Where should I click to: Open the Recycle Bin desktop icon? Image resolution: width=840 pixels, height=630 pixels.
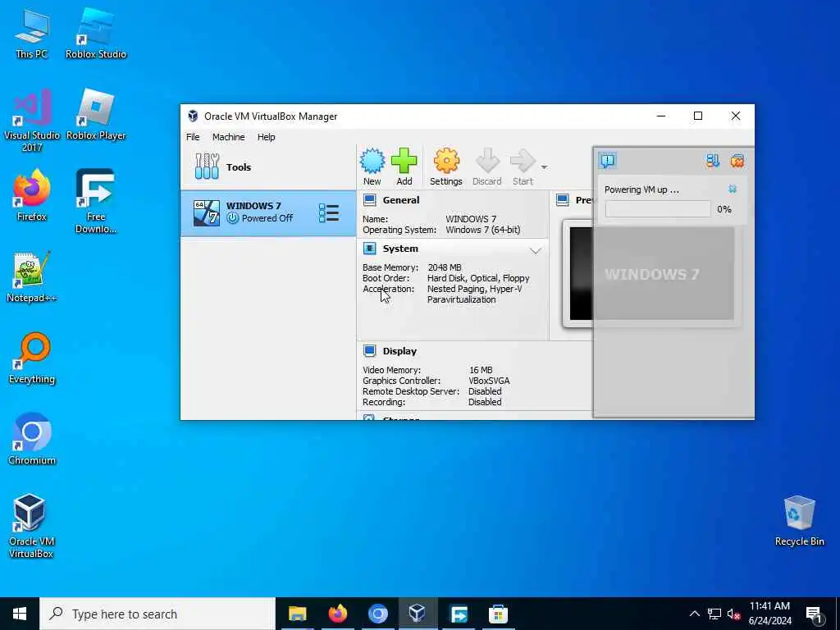pos(799,521)
